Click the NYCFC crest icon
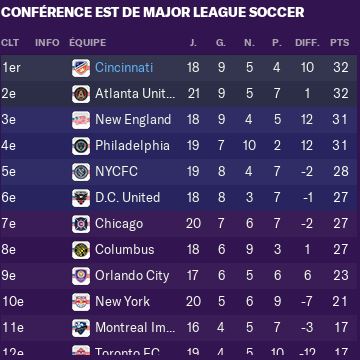The image size is (360, 360). 81,172
